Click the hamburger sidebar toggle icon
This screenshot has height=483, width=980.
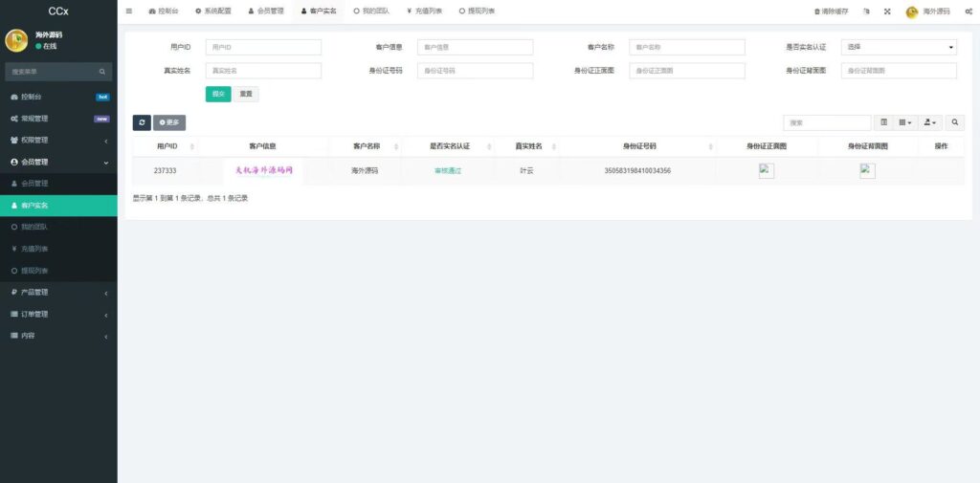point(129,11)
